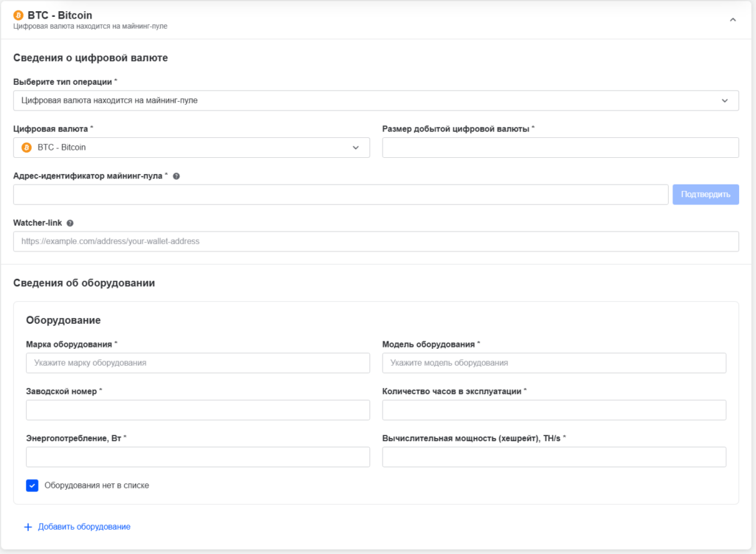Click the plus icon for Добавить оборудование
This screenshot has height=554, width=756.
[x=28, y=527]
